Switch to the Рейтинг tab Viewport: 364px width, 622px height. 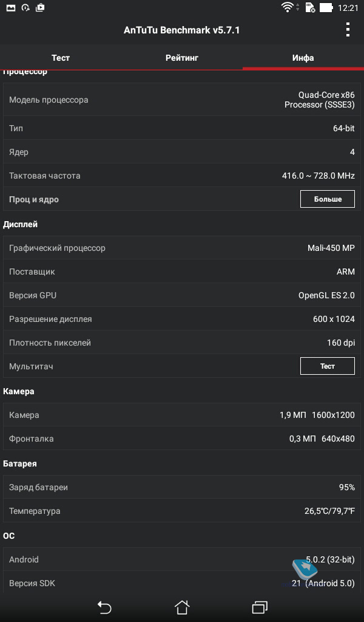pyautogui.click(x=182, y=58)
